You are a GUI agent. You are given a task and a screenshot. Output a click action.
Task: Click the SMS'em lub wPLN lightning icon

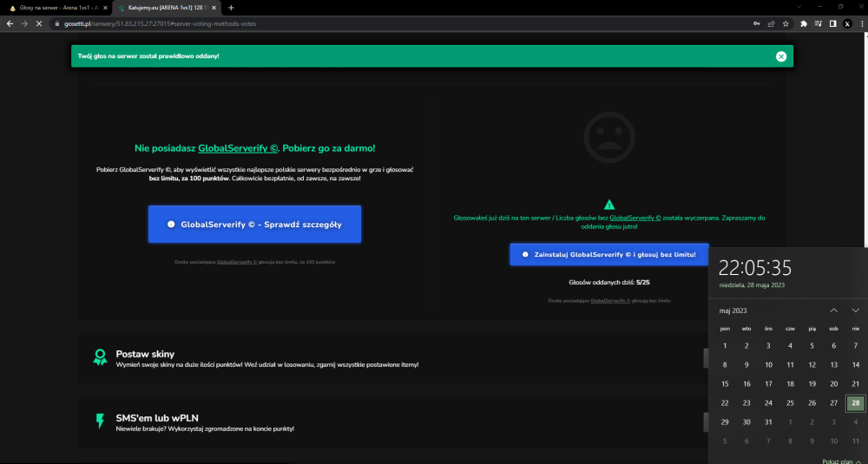(100, 421)
